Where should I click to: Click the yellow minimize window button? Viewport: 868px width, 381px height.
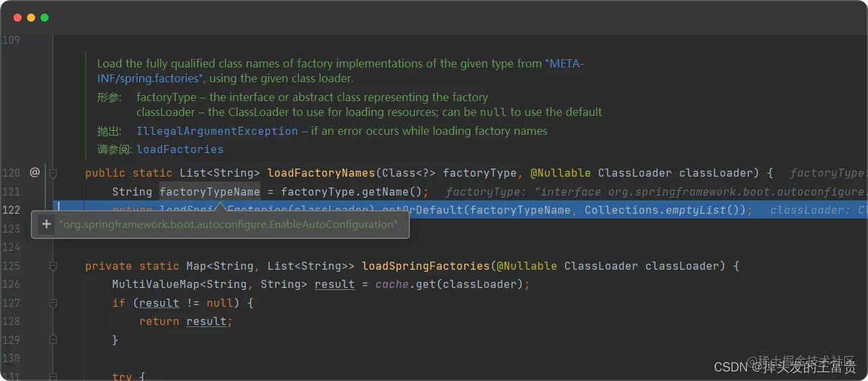31,18
